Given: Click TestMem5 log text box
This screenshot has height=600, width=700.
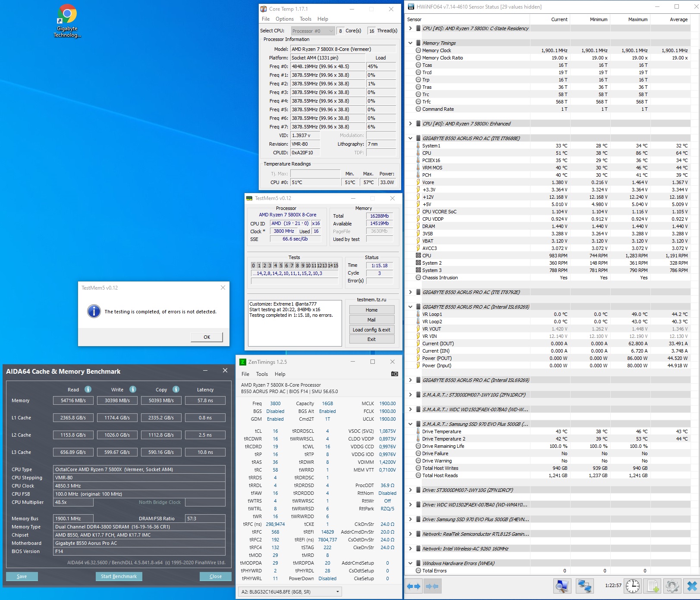Looking at the screenshot, I should pyautogui.click(x=295, y=323).
